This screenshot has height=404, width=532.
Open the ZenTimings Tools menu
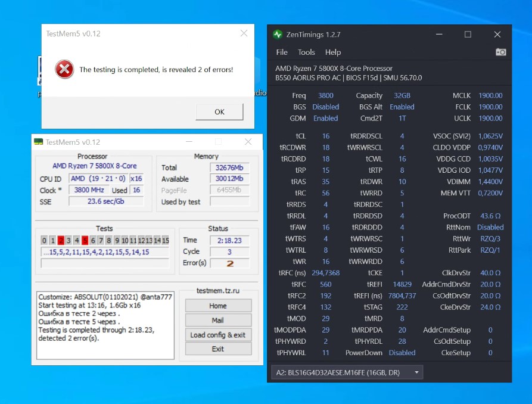point(306,52)
